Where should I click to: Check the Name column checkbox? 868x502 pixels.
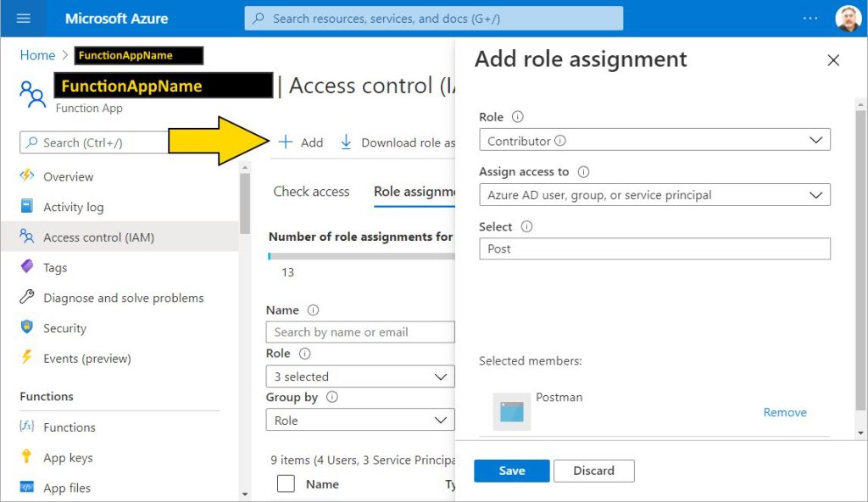(286, 483)
